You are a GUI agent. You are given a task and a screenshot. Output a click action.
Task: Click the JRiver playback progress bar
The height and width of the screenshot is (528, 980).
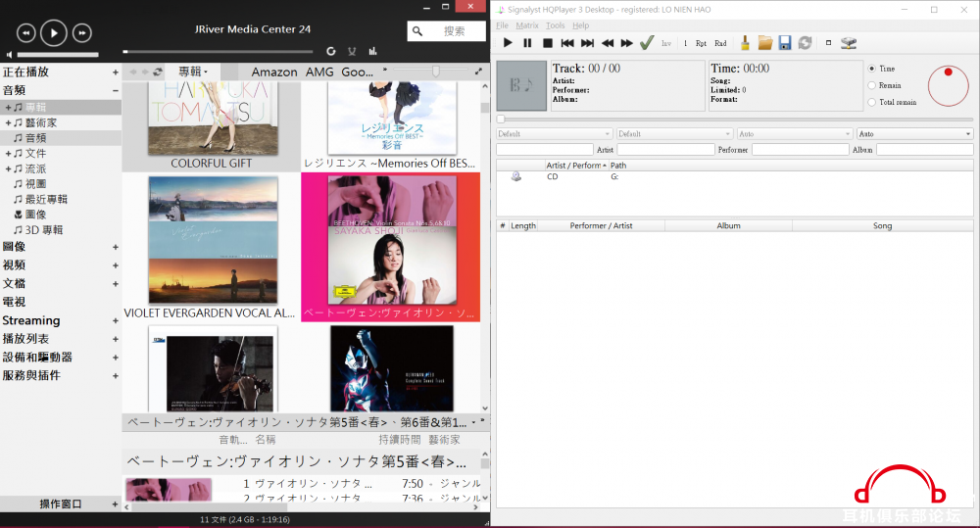[x=218, y=51]
